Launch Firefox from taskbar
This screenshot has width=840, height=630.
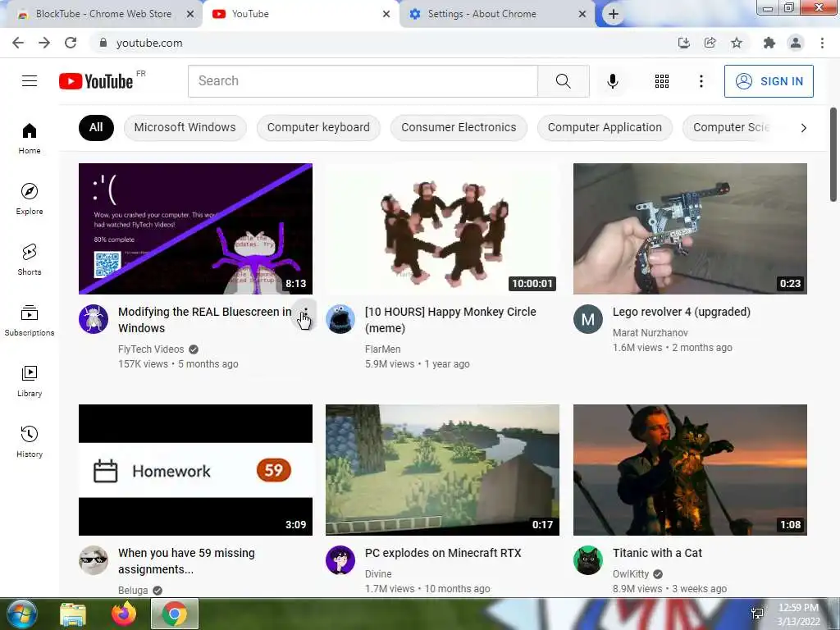click(124, 614)
